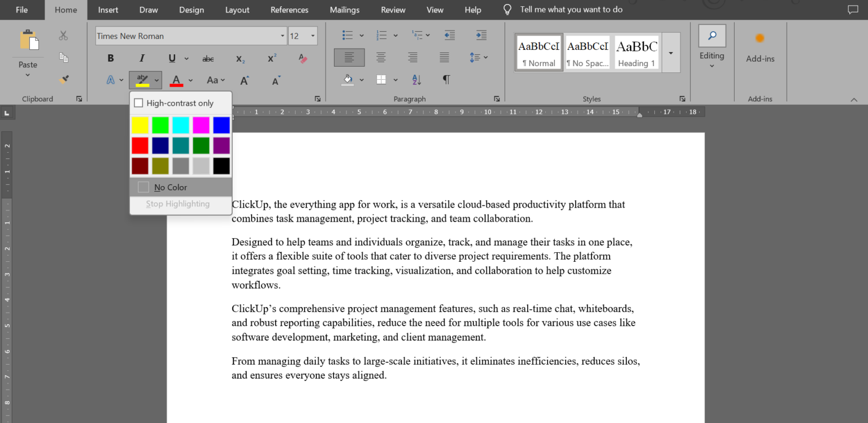868x423 pixels.
Task: Switch to the Insert tab
Action: (107, 9)
